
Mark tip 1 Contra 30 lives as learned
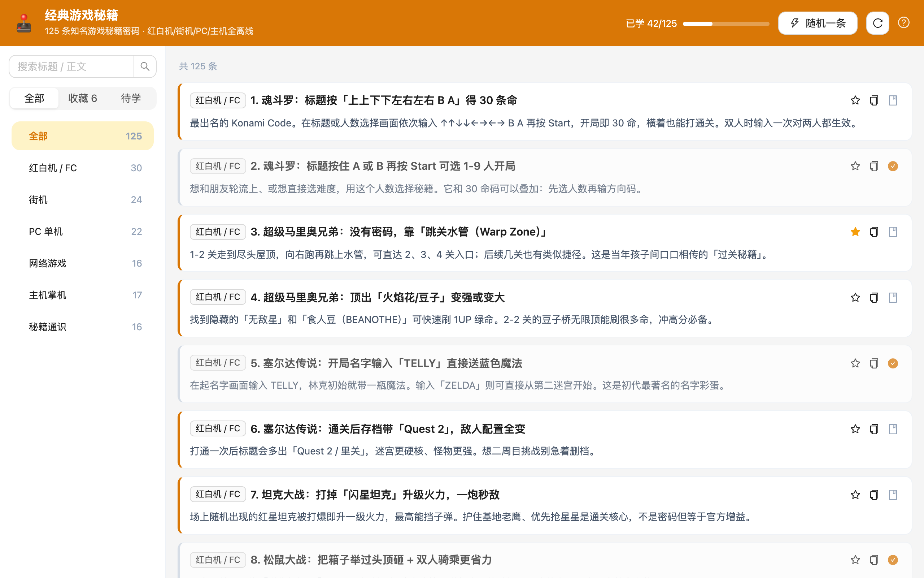893,100
